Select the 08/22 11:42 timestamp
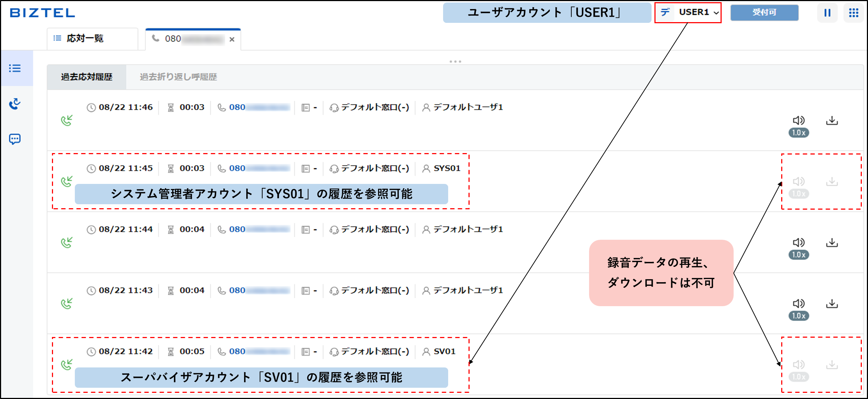 pyautogui.click(x=126, y=351)
